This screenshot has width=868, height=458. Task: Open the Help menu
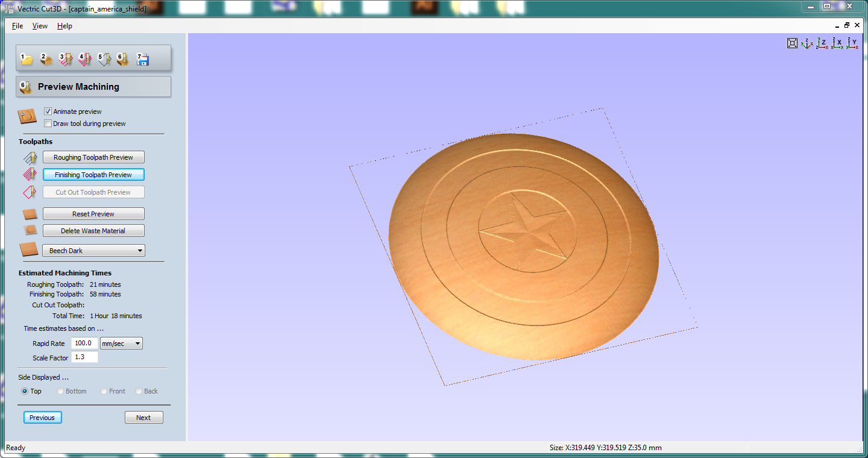64,26
